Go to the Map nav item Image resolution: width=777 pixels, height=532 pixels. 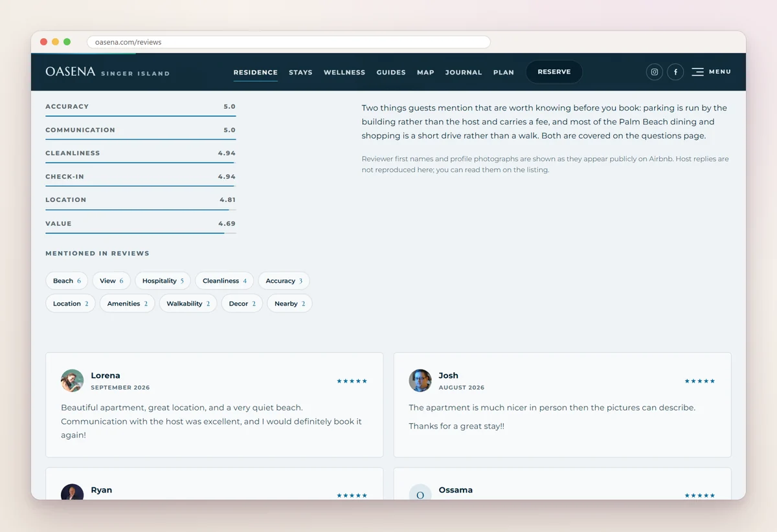pos(425,72)
